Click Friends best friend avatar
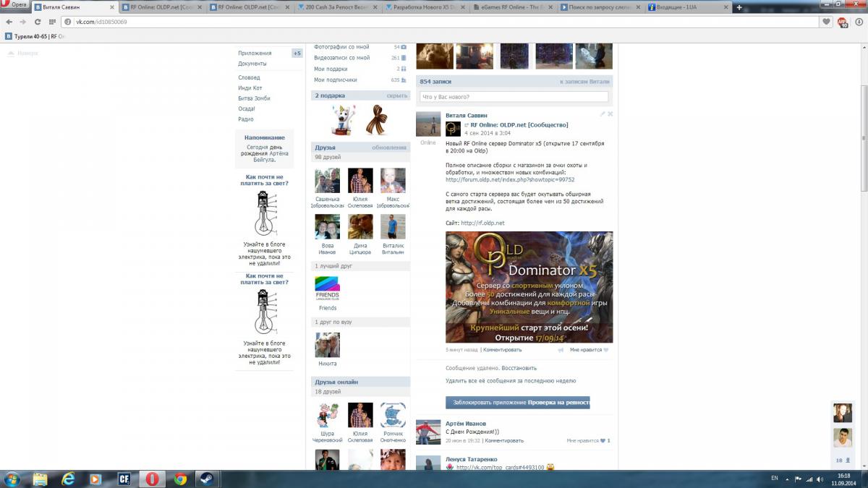This screenshot has width=868, height=488. pos(328,288)
